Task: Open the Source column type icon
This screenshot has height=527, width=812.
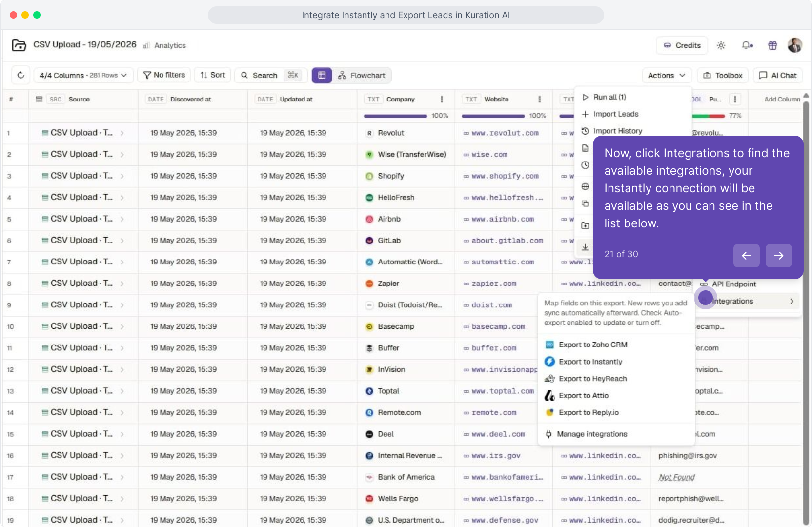Action: pos(40,99)
